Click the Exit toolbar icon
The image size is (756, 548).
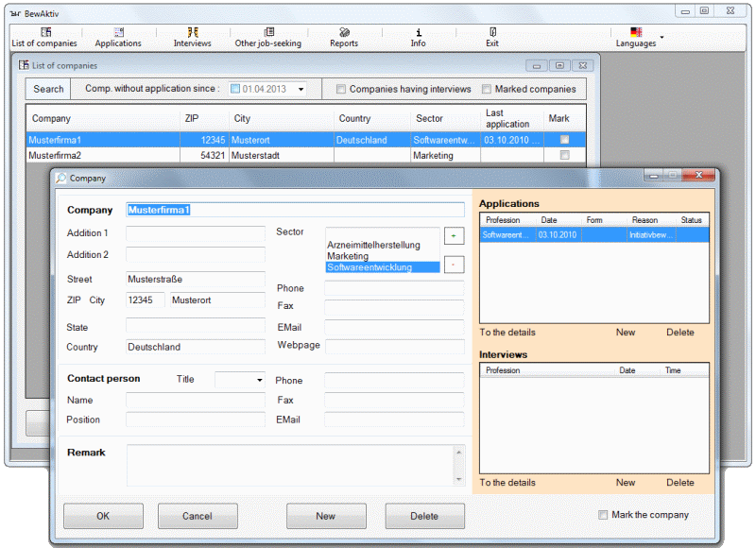[492, 32]
